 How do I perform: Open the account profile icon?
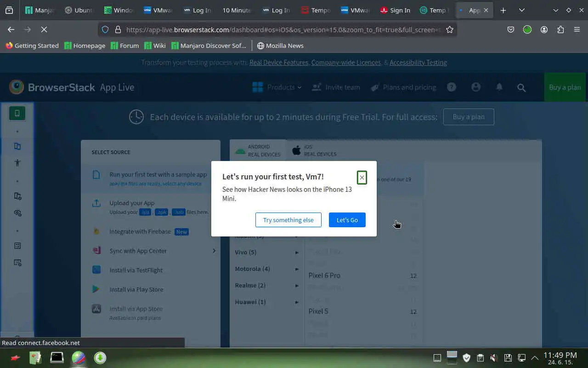476,87
